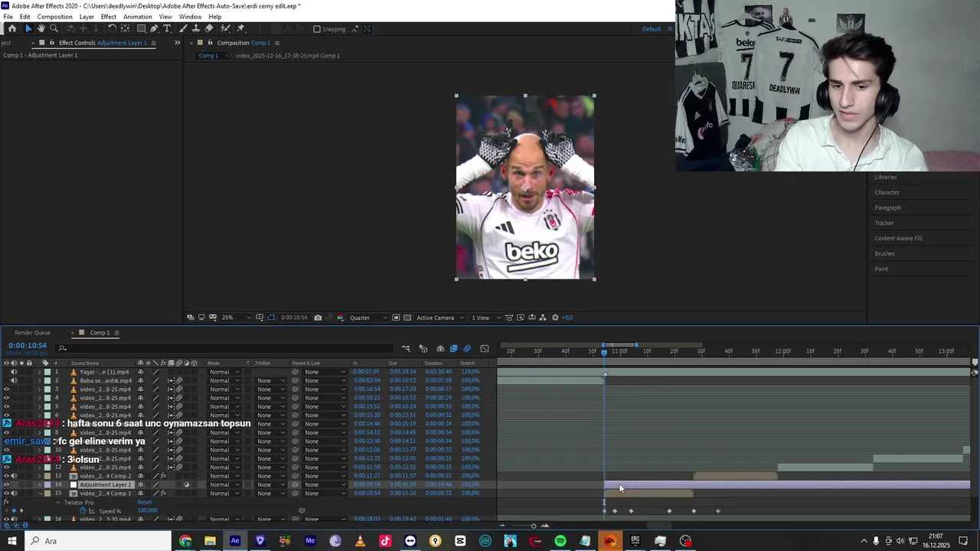The width and height of the screenshot is (980, 551).
Task: Choose the Zoom magnifier tool
Action: [54, 28]
